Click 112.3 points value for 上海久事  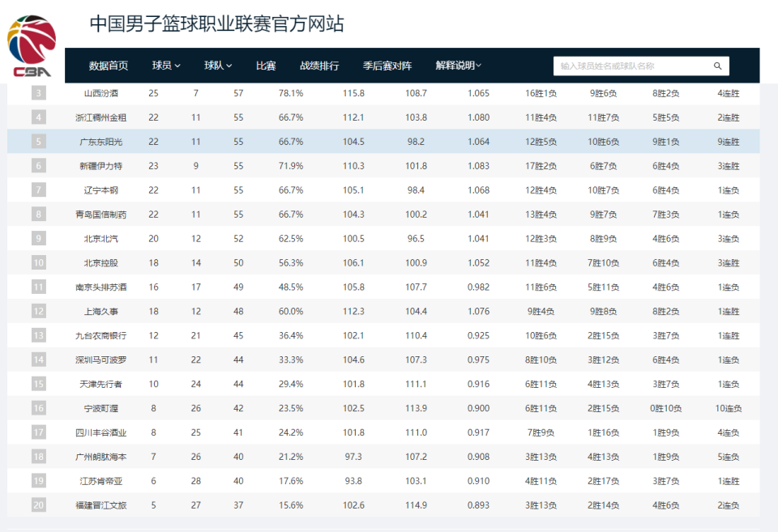(x=353, y=312)
